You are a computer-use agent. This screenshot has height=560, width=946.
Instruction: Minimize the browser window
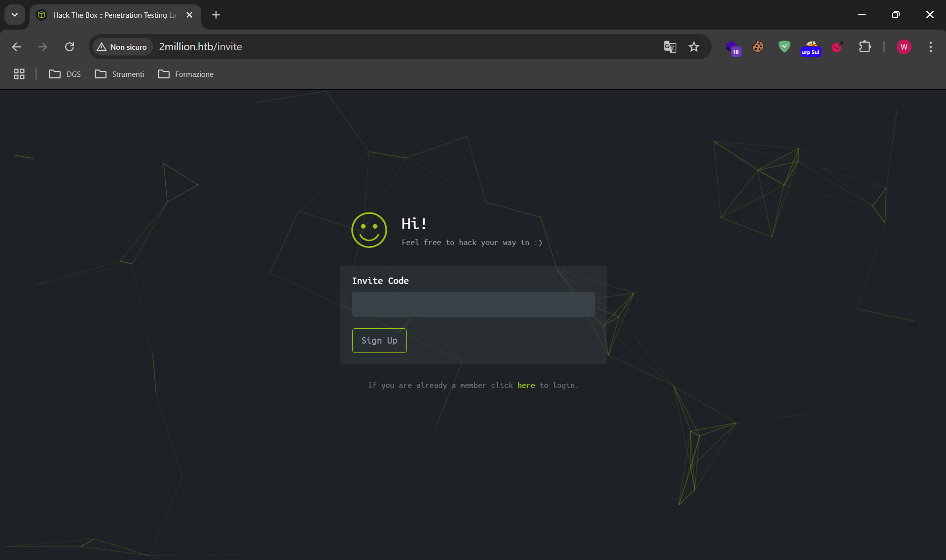(x=862, y=15)
